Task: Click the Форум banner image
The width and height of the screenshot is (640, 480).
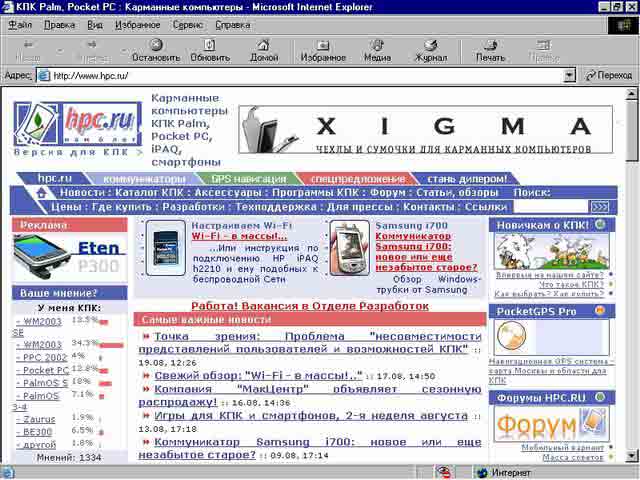Action: coord(552,424)
